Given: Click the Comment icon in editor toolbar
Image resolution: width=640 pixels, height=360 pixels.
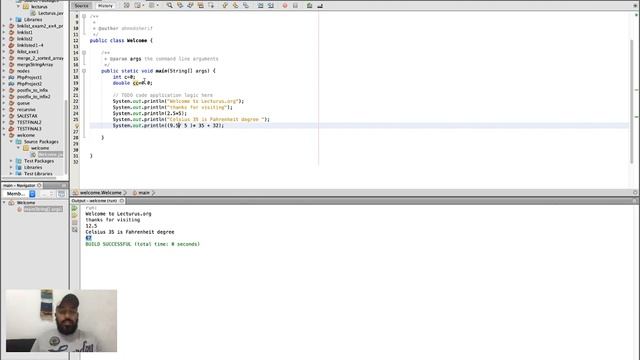Looking at the screenshot, I should tap(309, 6).
